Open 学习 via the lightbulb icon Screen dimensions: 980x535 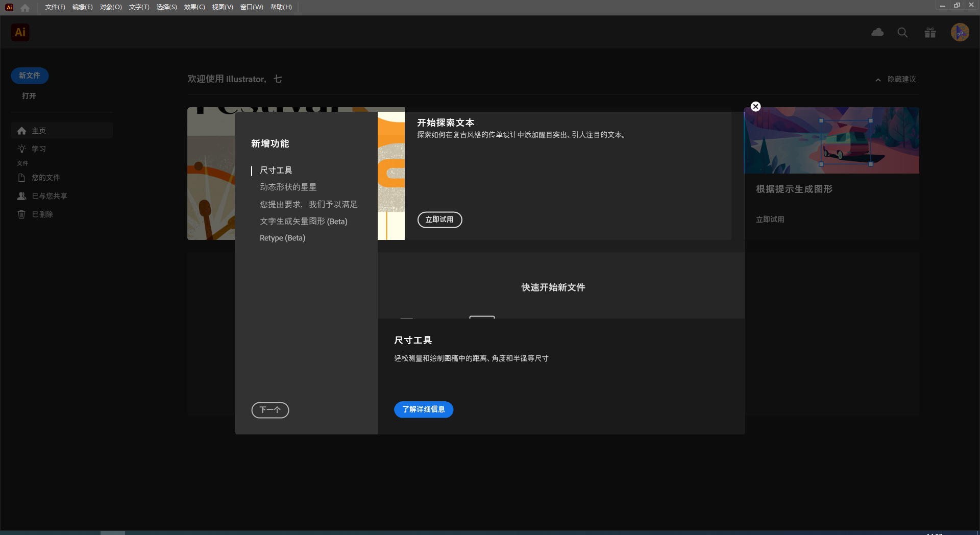coord(21,149)
